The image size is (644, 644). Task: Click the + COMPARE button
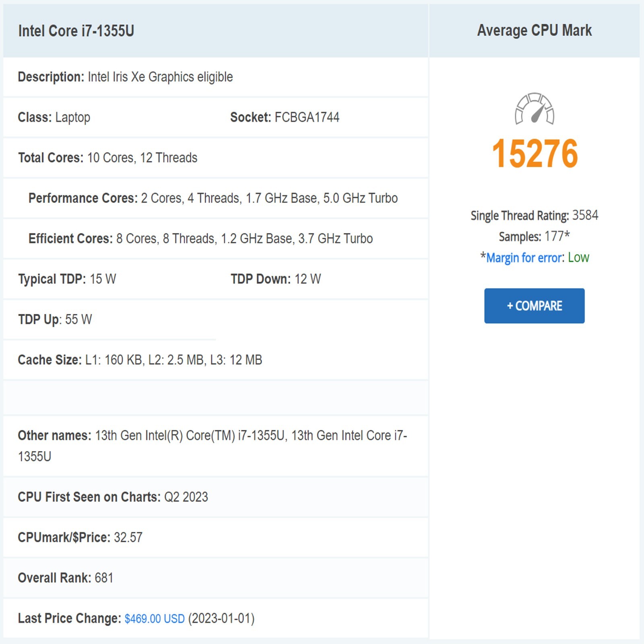click(534, 305)
